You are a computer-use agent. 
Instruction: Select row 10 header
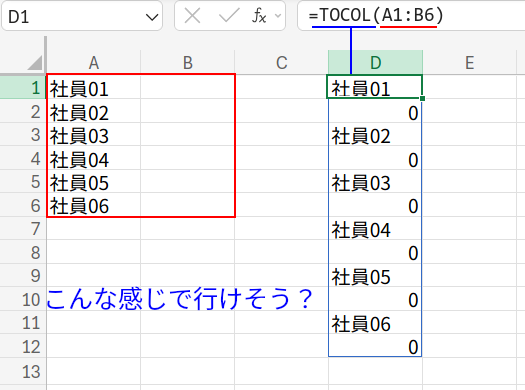pos(23,299)
